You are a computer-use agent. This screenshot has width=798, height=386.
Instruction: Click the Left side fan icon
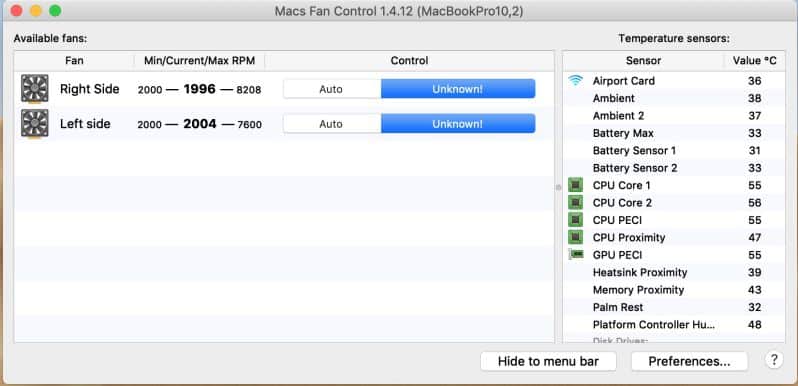[35, 123]
